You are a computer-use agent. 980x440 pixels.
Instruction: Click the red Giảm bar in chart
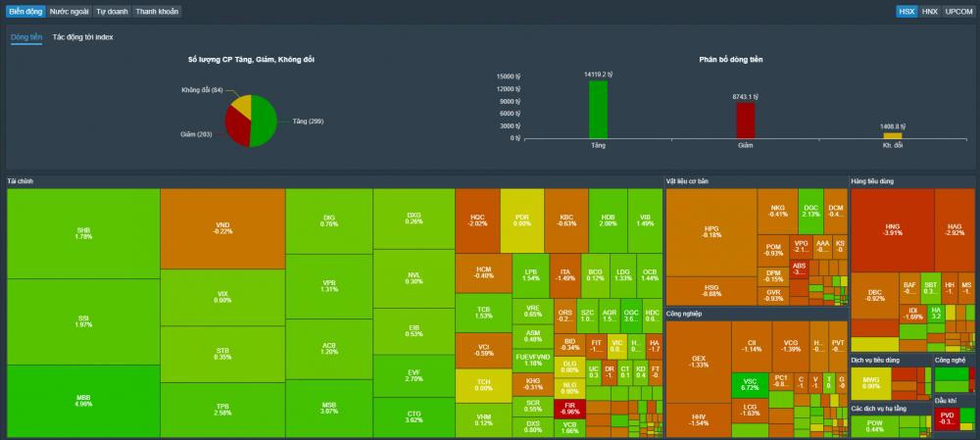tap(745, 121)
